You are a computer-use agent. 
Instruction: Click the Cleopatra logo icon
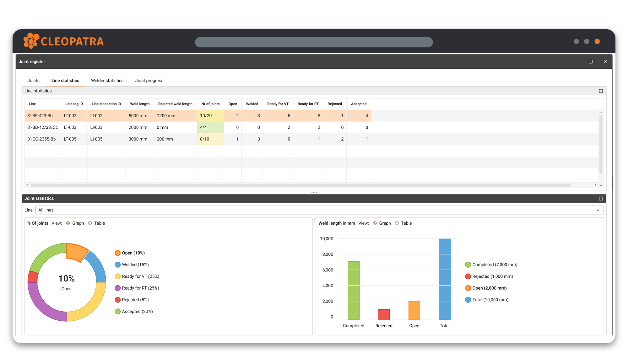tap(31, 41)
